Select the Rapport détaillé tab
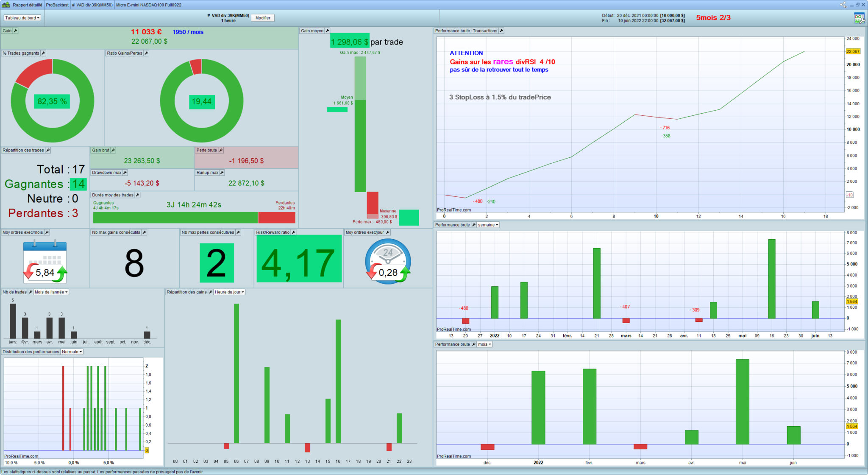Viewport: 868px width, 475px height. tap(27, 5)
